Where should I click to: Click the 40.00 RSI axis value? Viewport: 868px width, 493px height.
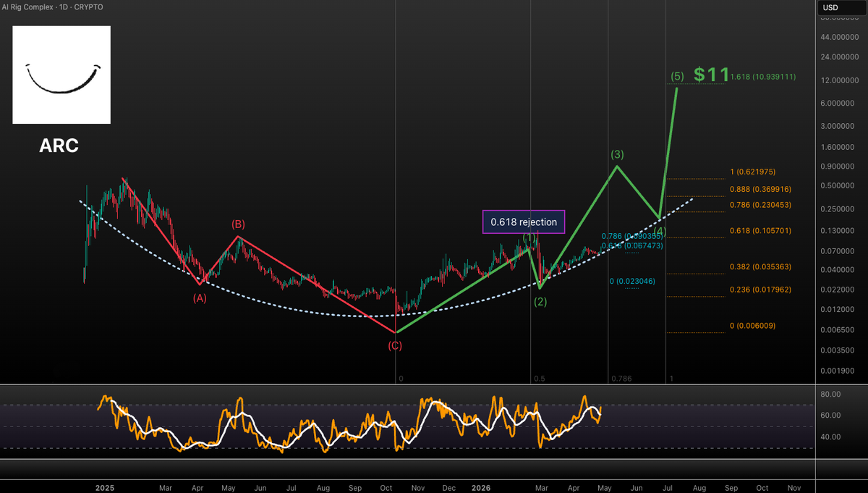[x=830, y=437]
